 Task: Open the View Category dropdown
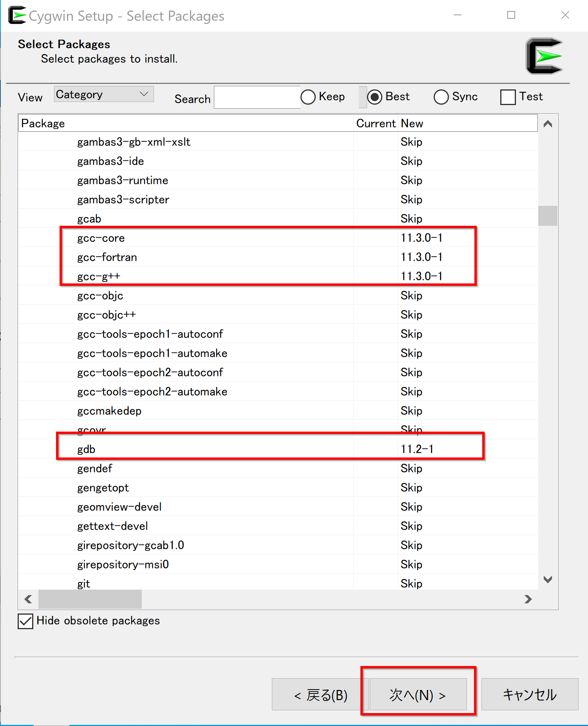click(104, 94)
